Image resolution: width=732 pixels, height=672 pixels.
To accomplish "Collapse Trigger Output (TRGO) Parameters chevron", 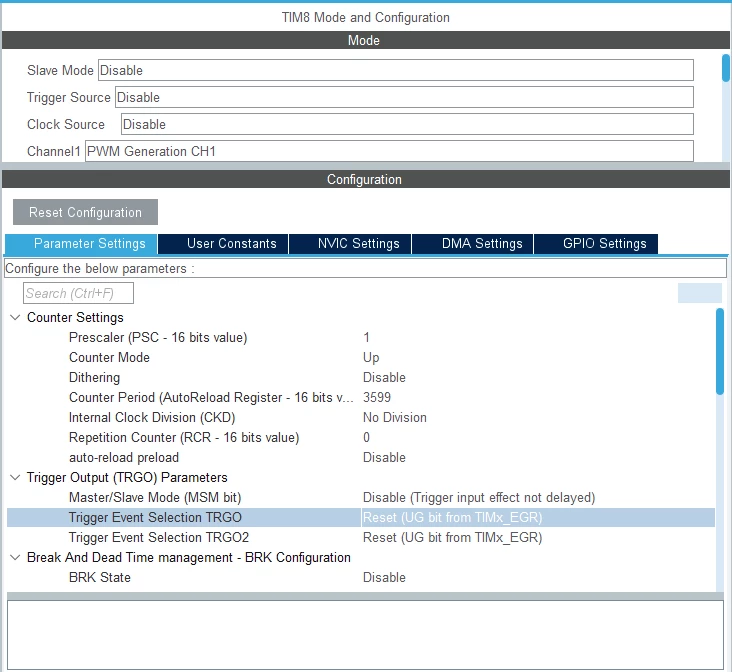I will point(15,477).
